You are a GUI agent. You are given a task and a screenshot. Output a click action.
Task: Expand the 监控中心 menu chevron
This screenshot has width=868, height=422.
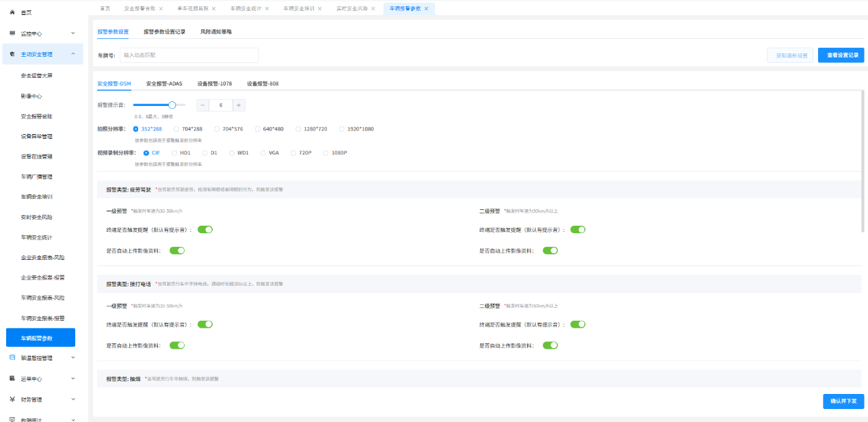(73, 33)
